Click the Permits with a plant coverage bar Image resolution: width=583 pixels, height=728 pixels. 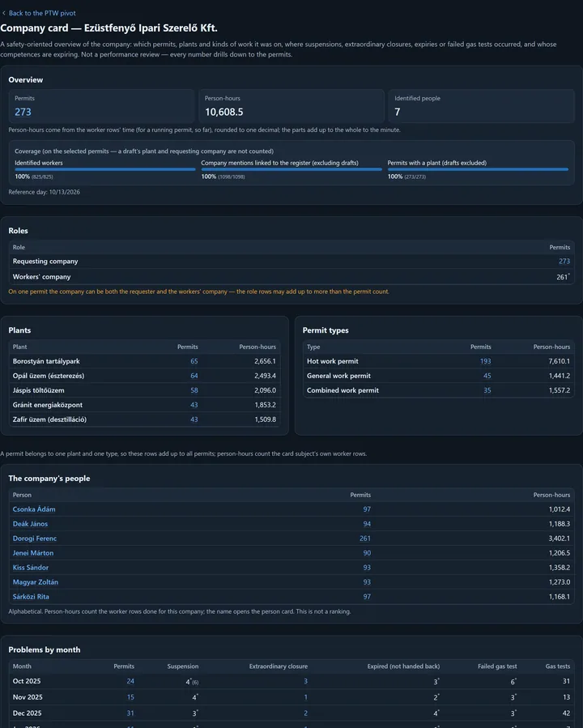click(478, 169)
